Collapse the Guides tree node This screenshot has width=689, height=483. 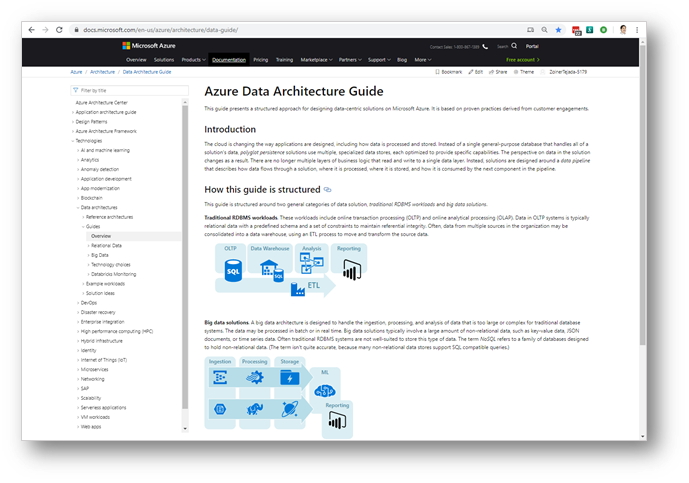pos(83,227)
